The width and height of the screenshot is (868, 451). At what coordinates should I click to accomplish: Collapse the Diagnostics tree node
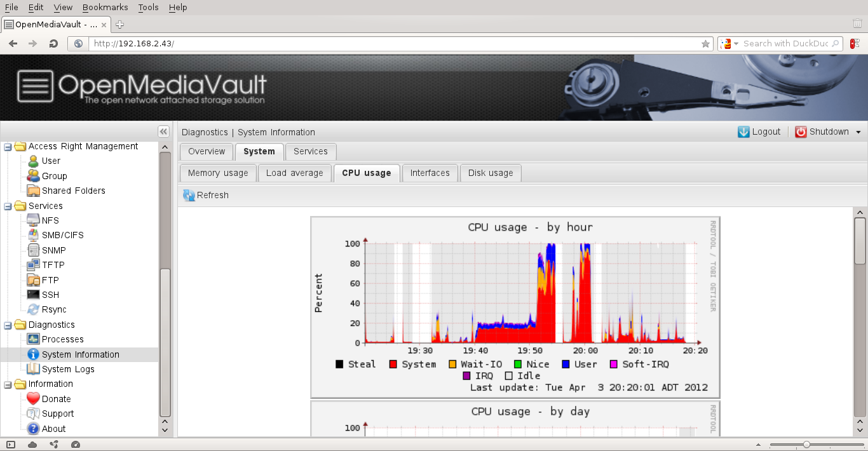[8, 325]
